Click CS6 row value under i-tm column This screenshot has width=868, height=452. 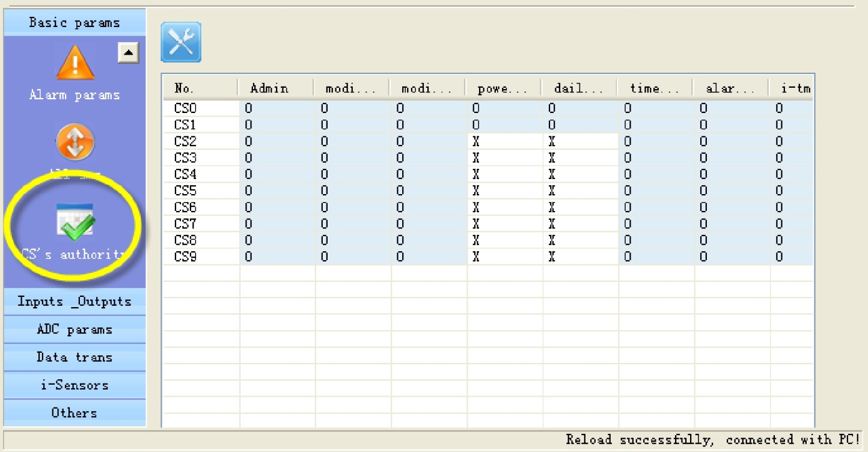[x=778, y=208]
